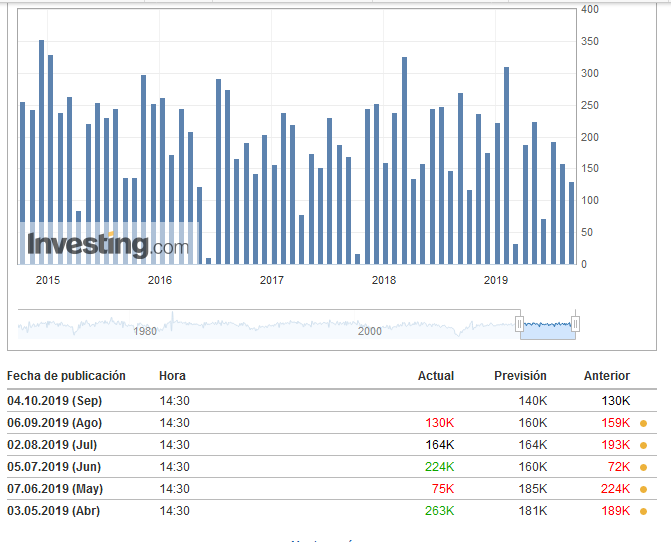Click the Investing.com logo watermark
The image size is (671, 542).
click(108, 244)
